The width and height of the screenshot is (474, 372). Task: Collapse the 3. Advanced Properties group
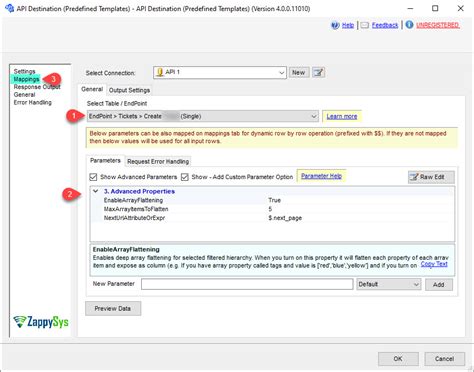(96, 191)
